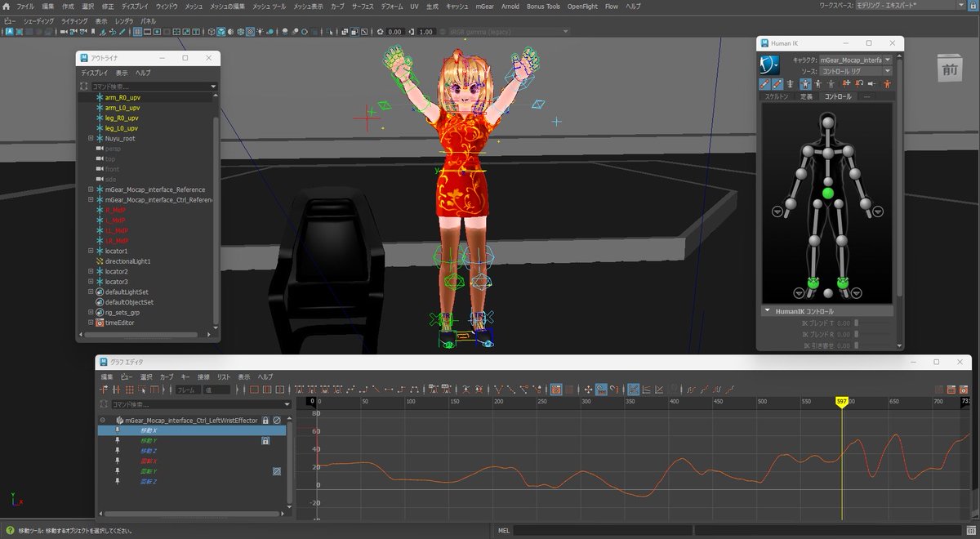
Task: Open the ヘルプ menu in Outliner
Action: (143, 73)
